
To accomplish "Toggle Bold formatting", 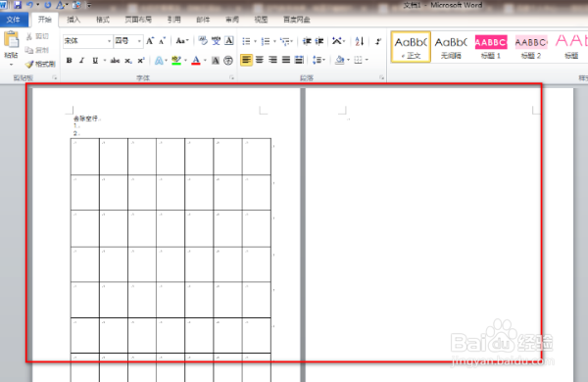I will (69, 61).
